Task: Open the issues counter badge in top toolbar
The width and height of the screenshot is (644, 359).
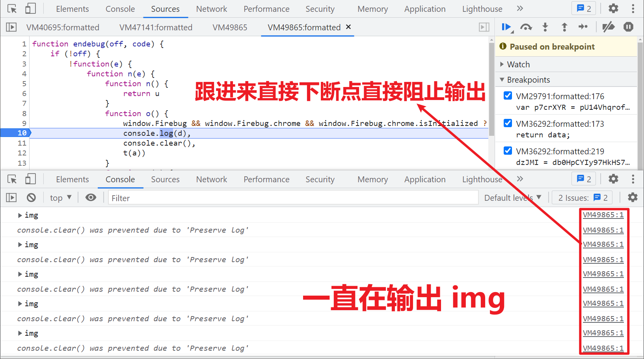Action: (584, 8)
